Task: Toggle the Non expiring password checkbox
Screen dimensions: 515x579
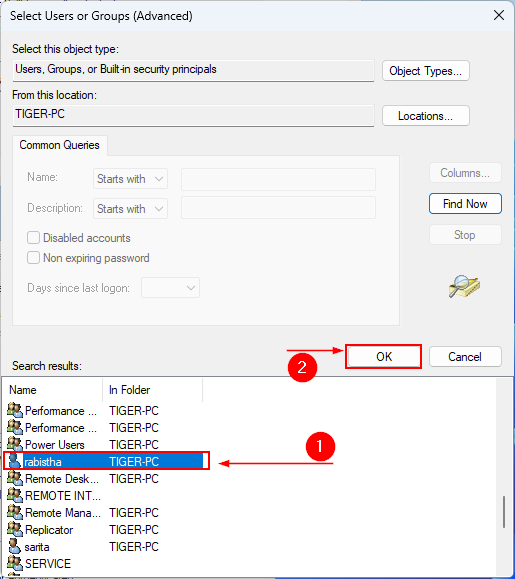Action: point(33,257)
